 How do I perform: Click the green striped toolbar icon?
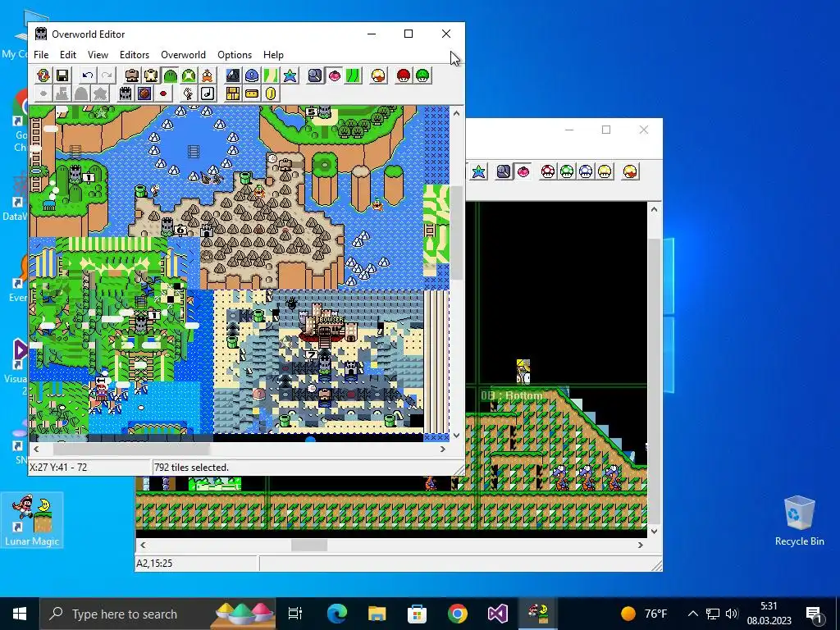click(353, 75)
